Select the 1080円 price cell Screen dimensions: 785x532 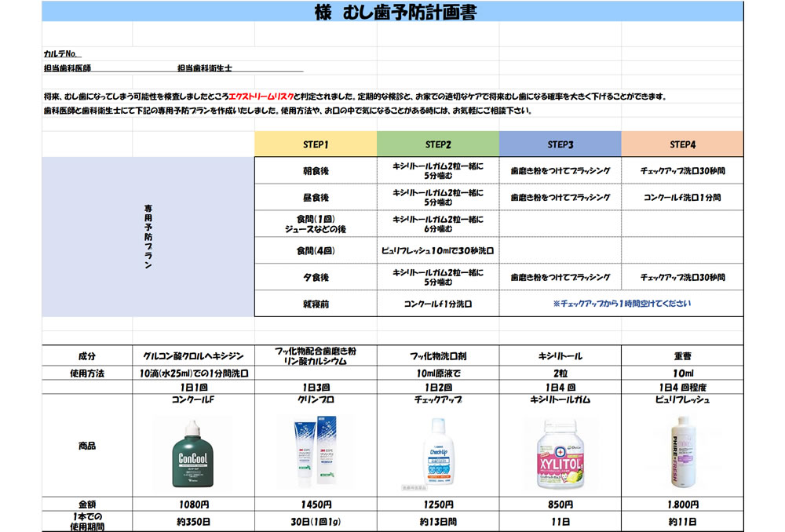[x=193, y=505]
